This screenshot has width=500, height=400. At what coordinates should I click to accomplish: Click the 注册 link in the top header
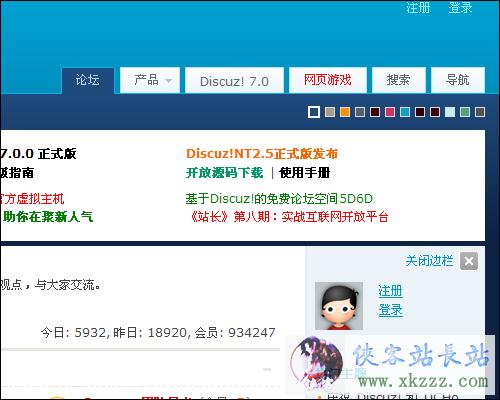pos(418,7)
